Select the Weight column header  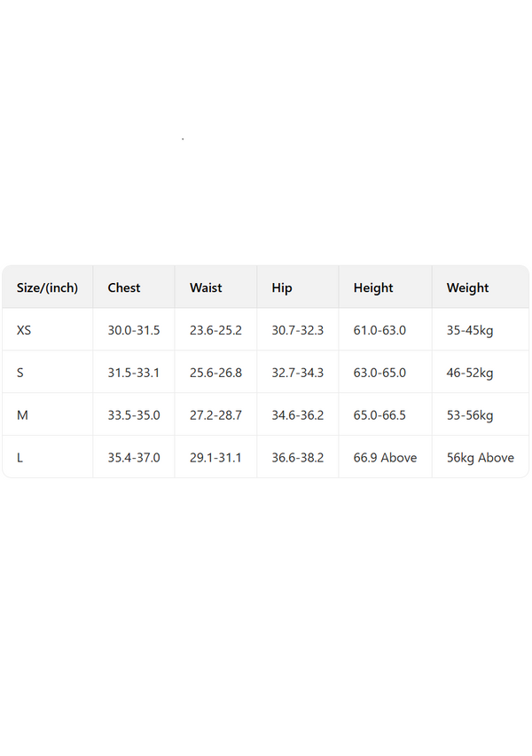(x=467, y=287)
